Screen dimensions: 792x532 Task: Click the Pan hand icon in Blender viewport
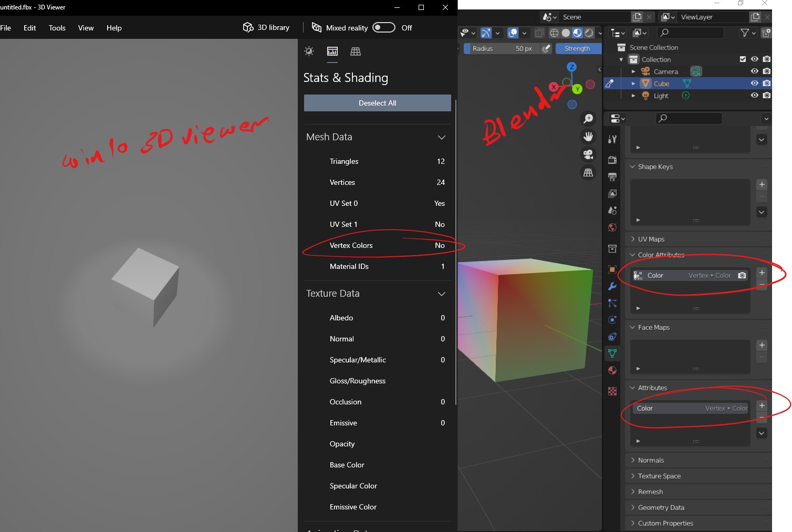pyautogui.click(x=588, y=137)
